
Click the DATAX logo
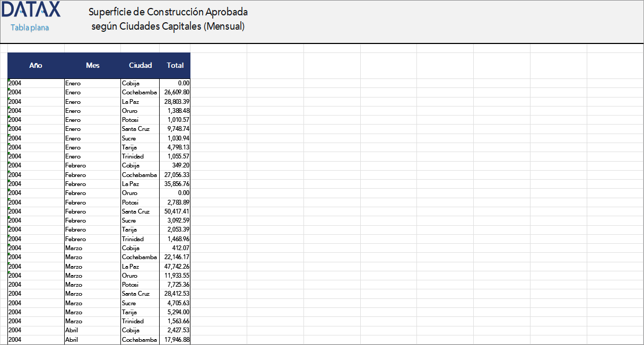coord(31,11)
